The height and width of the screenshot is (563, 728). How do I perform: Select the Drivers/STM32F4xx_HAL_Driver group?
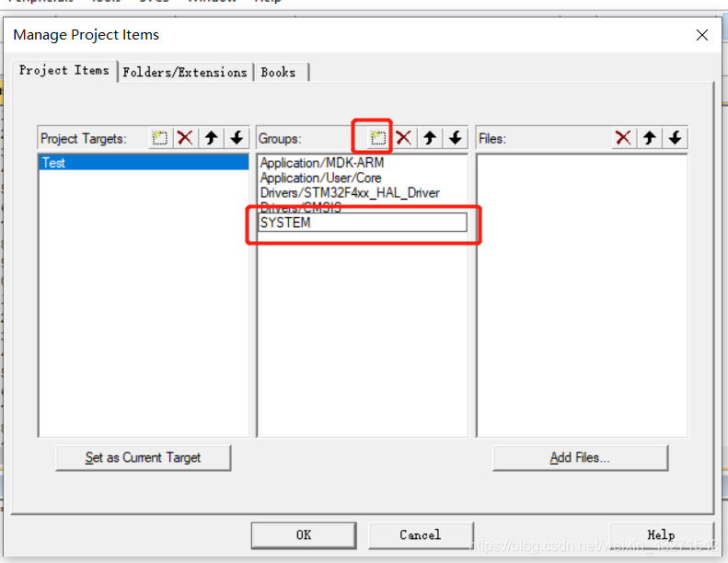tap(363, 192)
